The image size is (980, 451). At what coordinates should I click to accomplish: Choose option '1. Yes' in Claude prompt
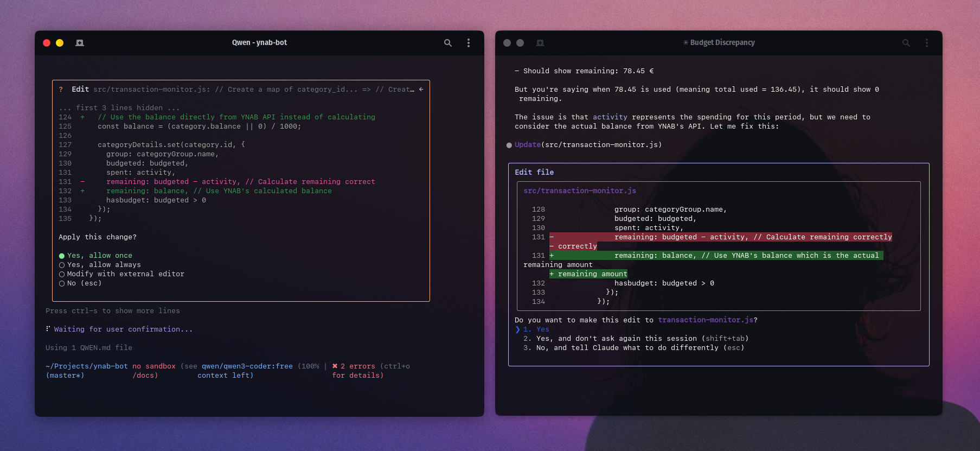(536, 329)
